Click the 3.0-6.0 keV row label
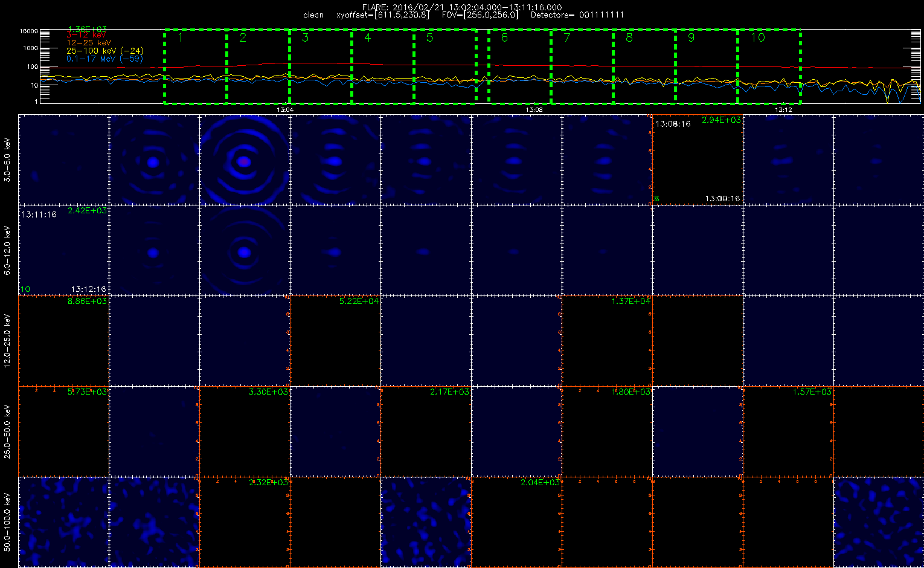 coord(7,160)
